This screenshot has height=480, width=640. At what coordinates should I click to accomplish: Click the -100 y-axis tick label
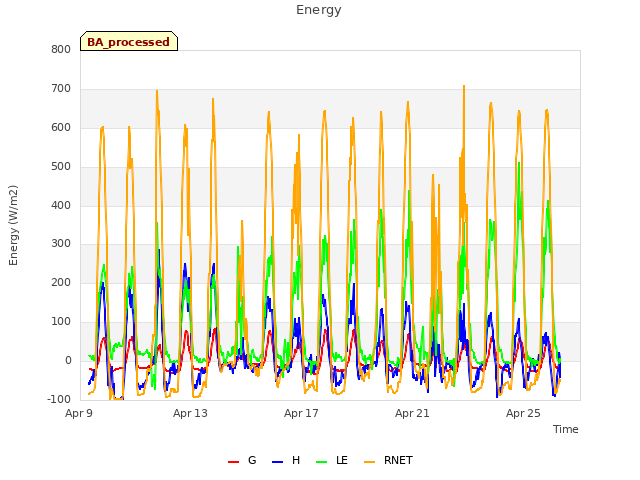[59, 399]
